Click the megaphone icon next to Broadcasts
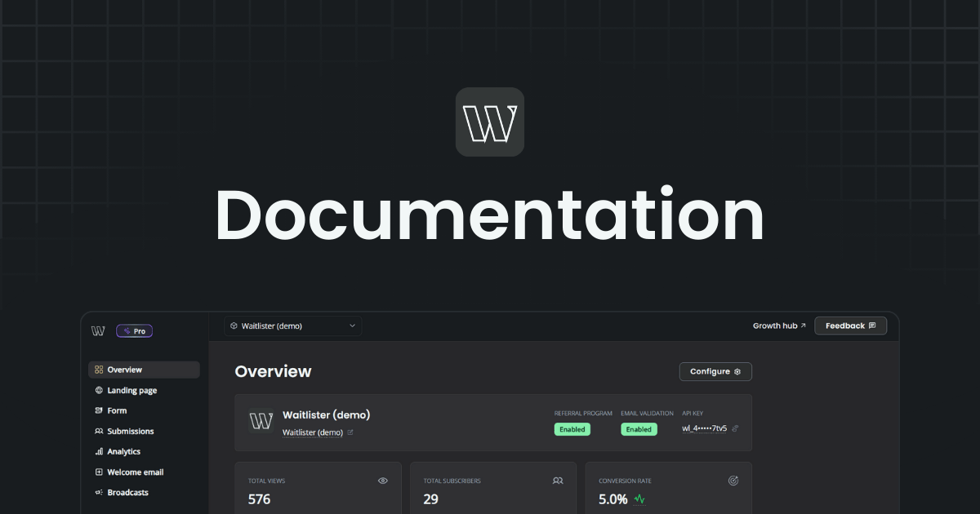The height and width of the screenshot is (514, 980). tap(99, 492)
